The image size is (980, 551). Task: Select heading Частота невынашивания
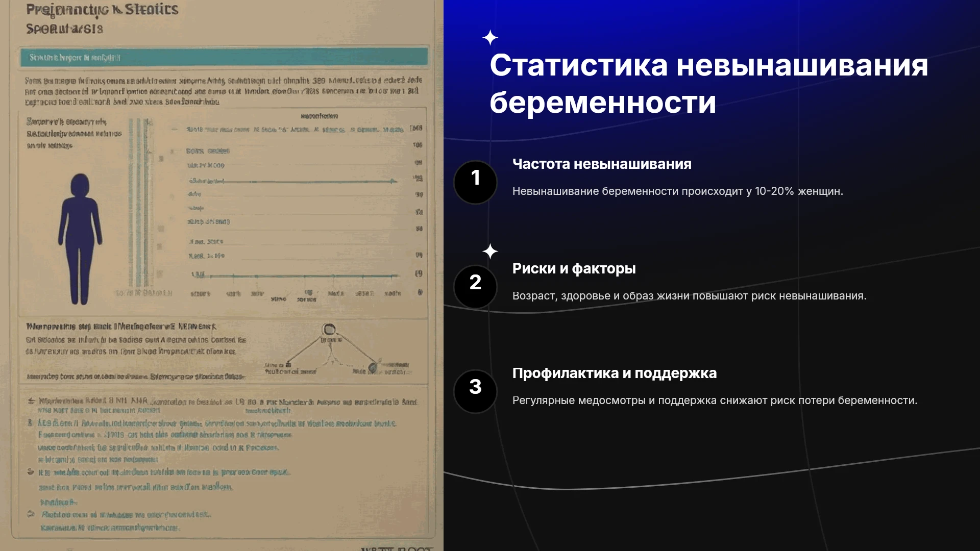(602, 164)
